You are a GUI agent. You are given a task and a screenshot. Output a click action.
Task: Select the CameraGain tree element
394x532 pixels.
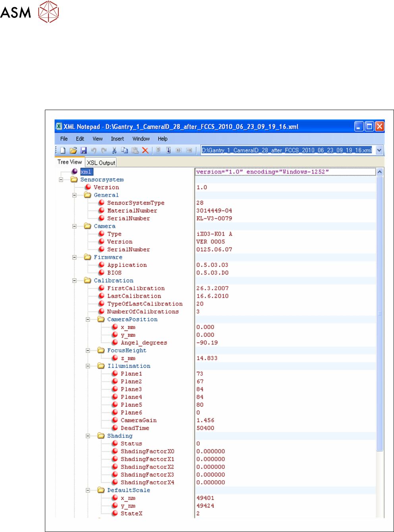pos(138,420)
